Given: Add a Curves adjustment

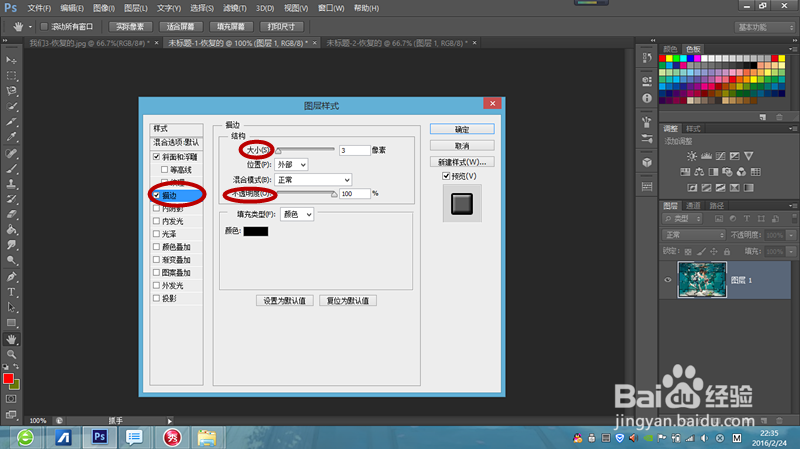Looking at the screenshot, I should 720,156.
